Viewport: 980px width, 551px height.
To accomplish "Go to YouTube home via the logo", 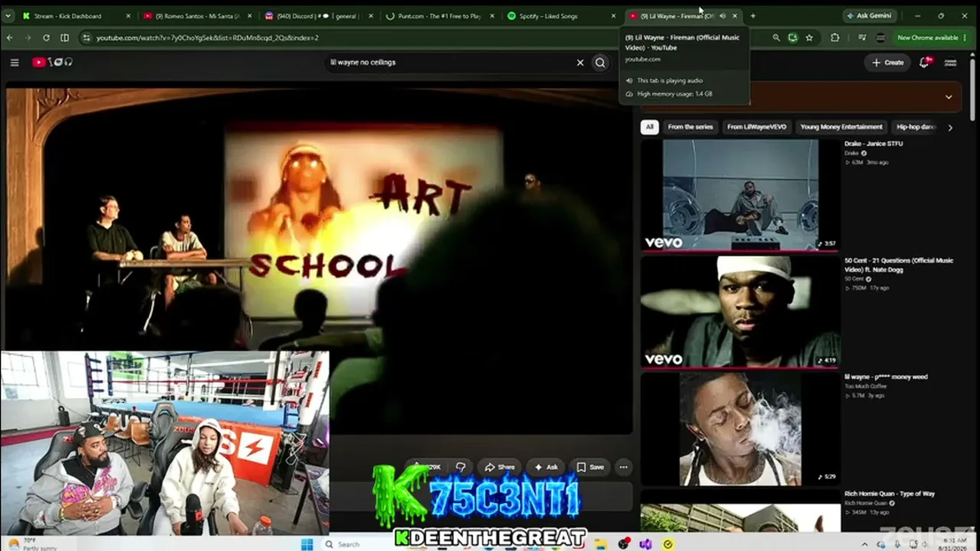I will [x=52, y=62].
